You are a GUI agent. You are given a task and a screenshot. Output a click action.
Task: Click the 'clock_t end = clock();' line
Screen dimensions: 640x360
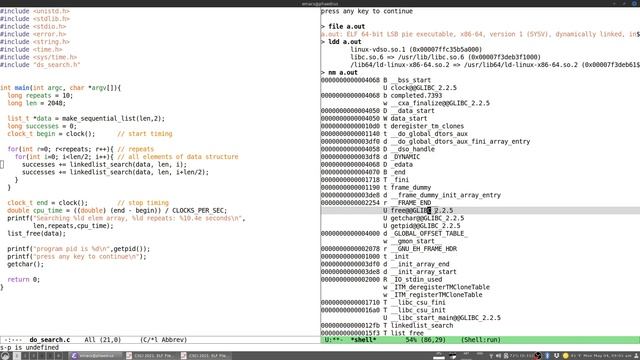tap(88, 203)
